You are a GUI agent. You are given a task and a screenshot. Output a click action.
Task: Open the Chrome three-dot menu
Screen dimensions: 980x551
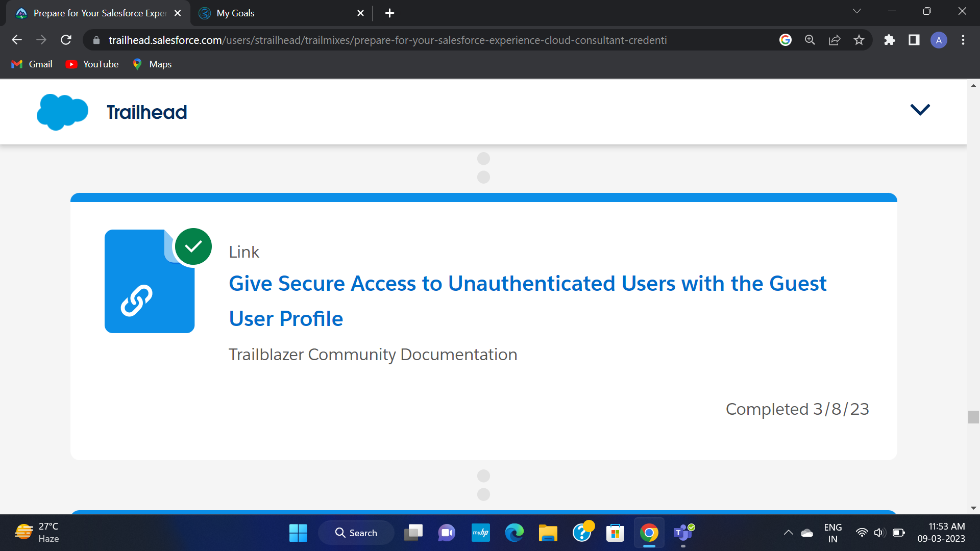(963, 40)
